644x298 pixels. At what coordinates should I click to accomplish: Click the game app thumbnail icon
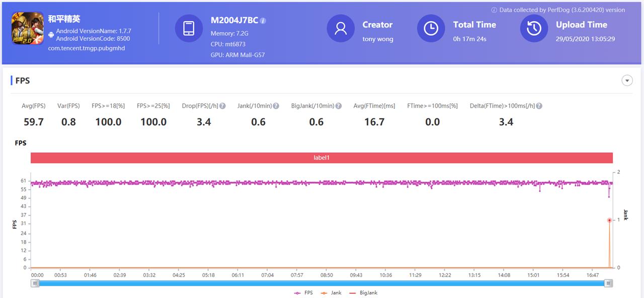[27, 28]
